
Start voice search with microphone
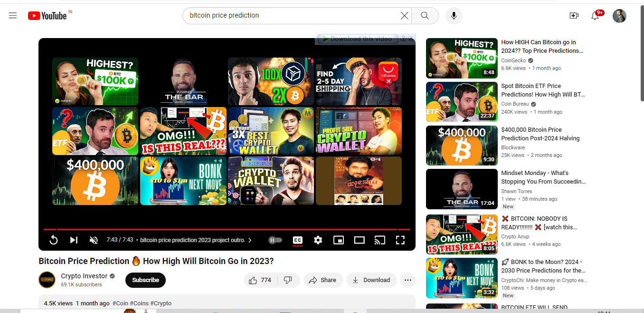tap(454, 16)
